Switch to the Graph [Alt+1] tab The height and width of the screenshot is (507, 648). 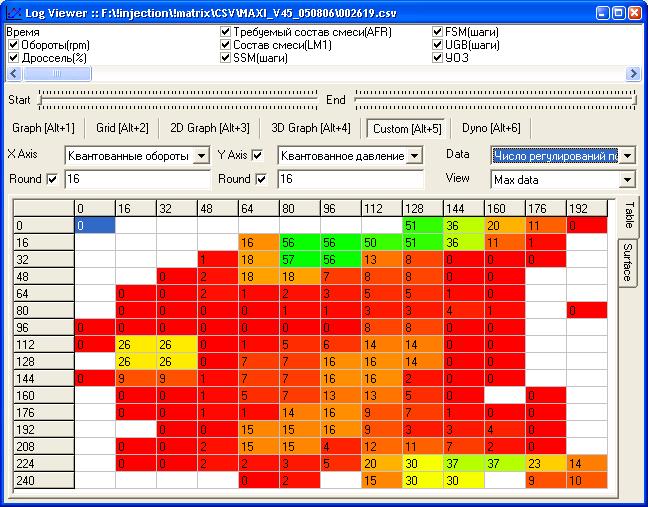[x=43, y=128]
